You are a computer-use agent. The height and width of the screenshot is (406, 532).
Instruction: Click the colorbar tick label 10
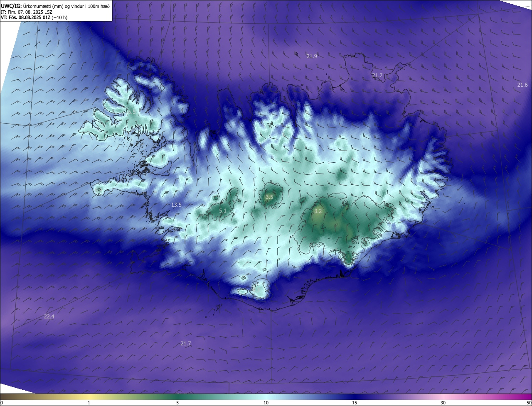pyautogui.click(x=266, y=403)
